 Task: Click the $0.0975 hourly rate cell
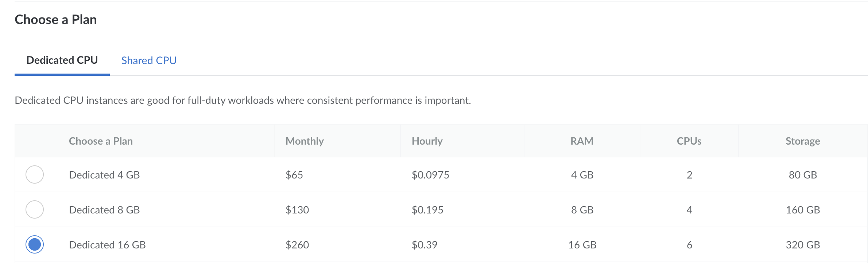[430, 175]
